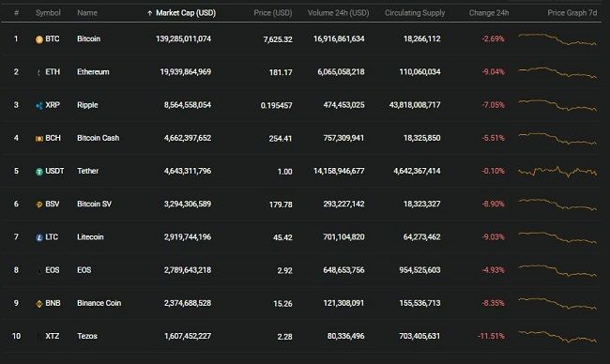Screen dimensions: 610x364
Task: Click Binance Coin market cap 2,374,688,528
Action: tap(188, 303)
